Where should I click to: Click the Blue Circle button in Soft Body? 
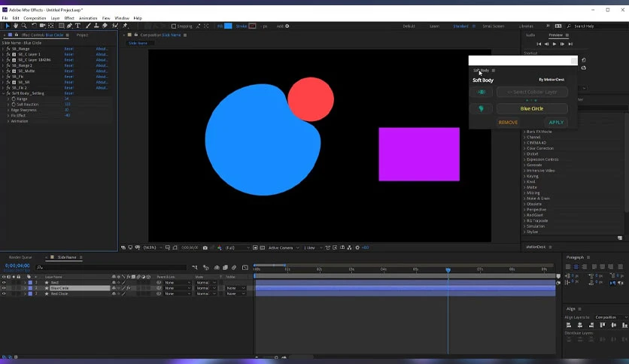pos(532,108)
